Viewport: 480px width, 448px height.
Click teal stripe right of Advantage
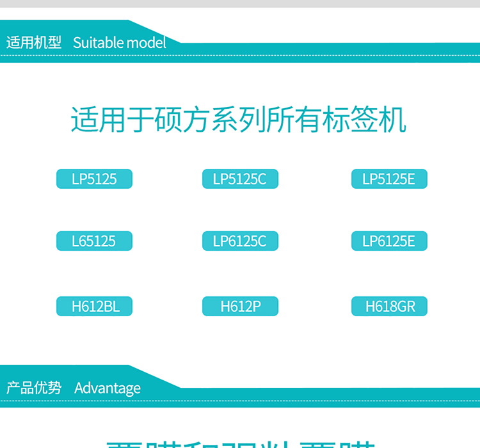(x=333, y=394)
